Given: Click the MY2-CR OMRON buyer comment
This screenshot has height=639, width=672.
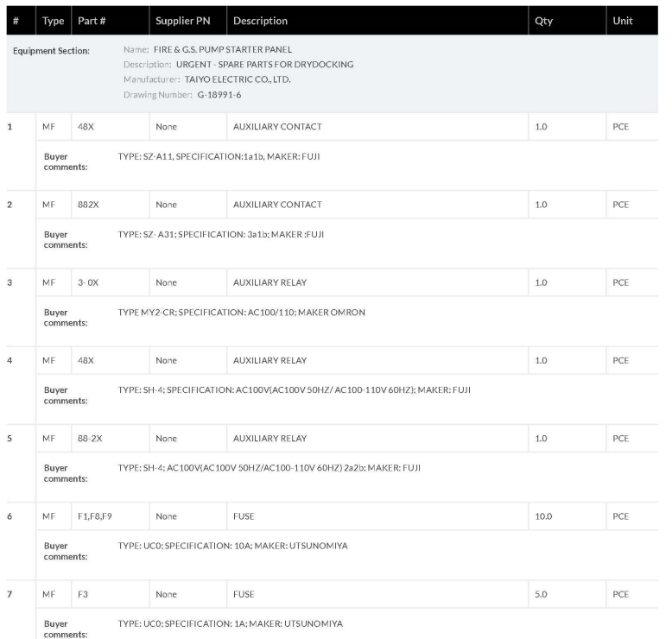Looking at the screenshot, I should coord(241,312).
